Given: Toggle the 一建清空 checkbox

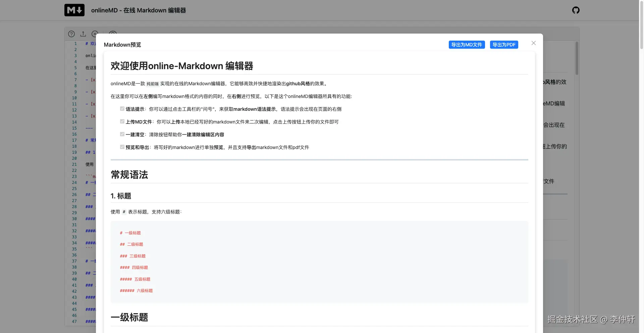Looking at the screenshot, I should [122, 134].
